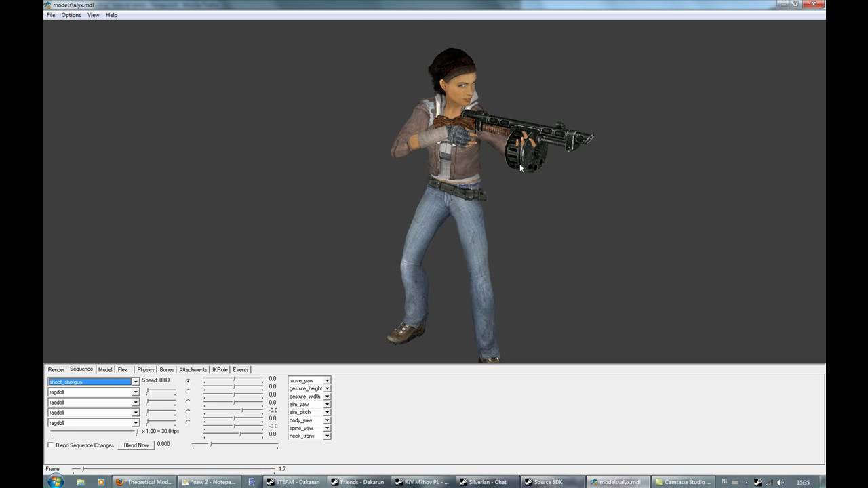
Task: Open the Options menu
Action: 71,15
